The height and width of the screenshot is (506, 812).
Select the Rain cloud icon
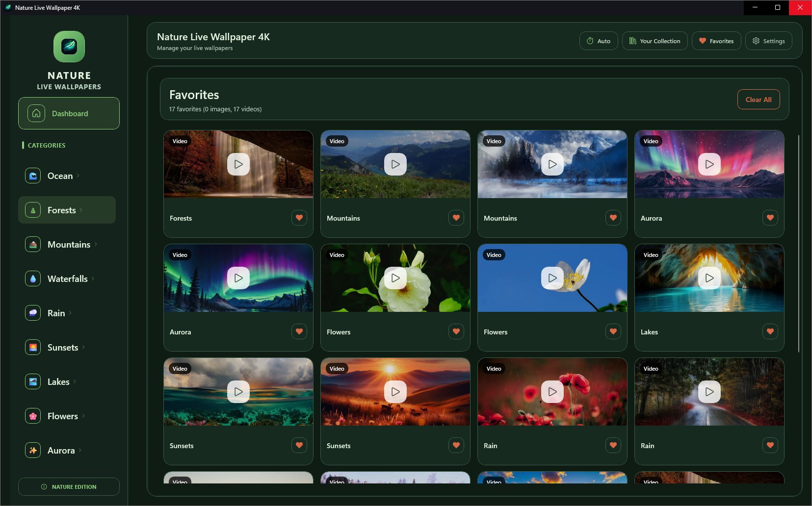33,313
